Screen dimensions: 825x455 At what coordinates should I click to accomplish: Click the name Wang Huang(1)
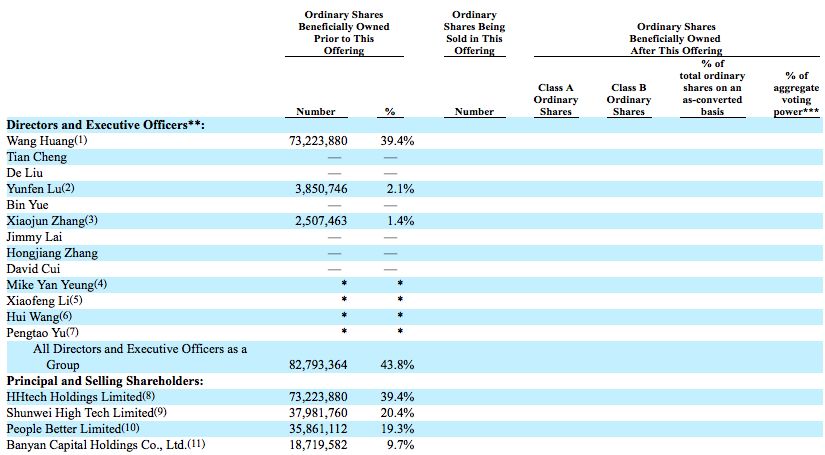(47, 141)
